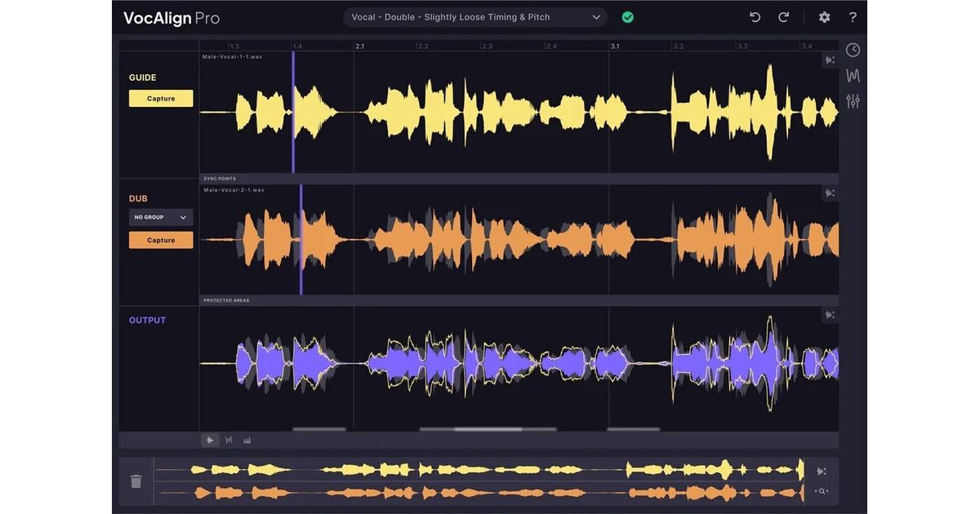This screenshot has width=980, height=514.
Task: Click the redo arrow icon
Action: click(x=783, y=17)
